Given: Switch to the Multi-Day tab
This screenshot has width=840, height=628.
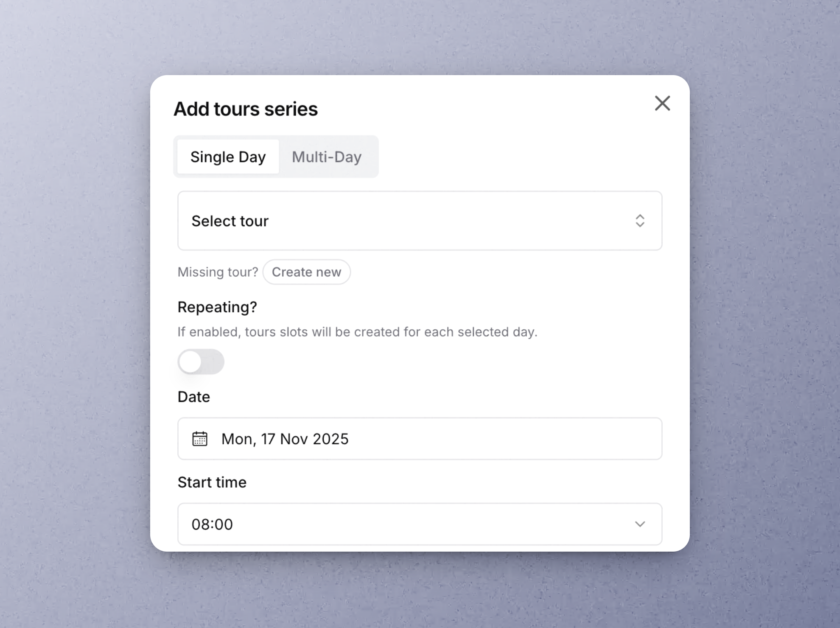Looking at the screenshot, I should point(326,157).
